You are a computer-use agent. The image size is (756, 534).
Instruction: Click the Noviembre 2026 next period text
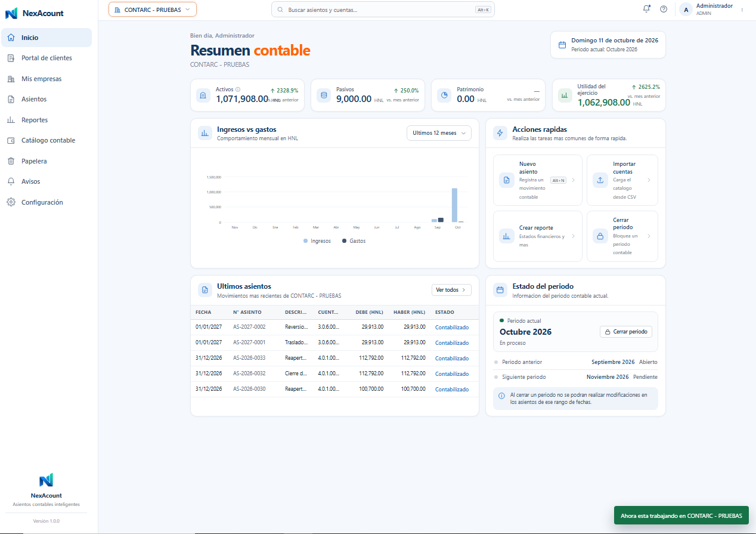tap(608, 377)
